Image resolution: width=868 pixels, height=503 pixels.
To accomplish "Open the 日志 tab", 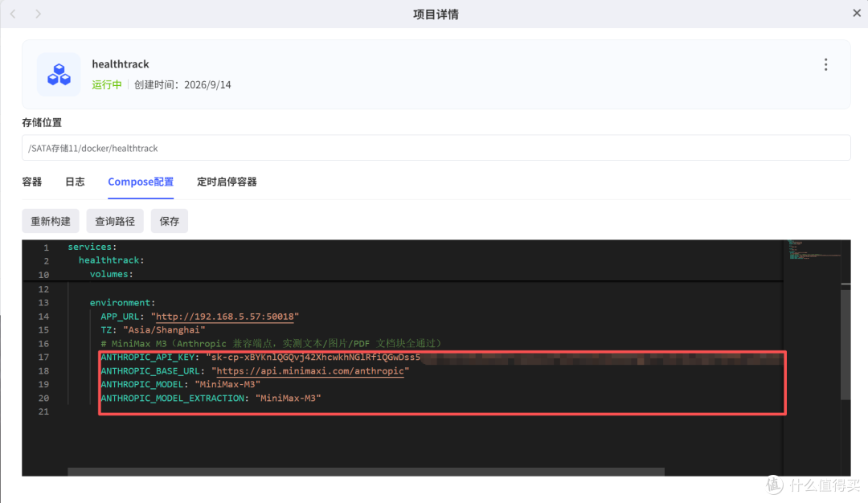I will 75,182.
